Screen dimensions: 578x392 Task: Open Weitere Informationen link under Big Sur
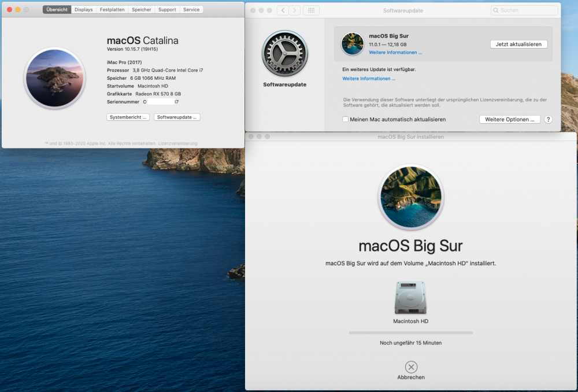395,53
